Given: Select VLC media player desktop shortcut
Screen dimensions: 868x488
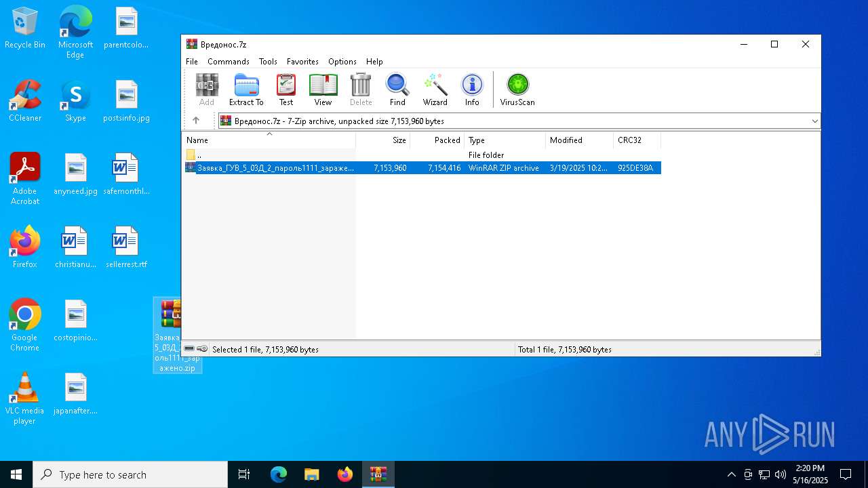Looking at the screenshot, I should 25,398.
